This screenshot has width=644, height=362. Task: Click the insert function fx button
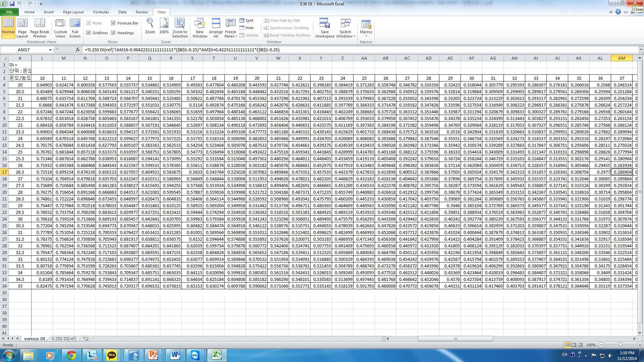point(78,50)
